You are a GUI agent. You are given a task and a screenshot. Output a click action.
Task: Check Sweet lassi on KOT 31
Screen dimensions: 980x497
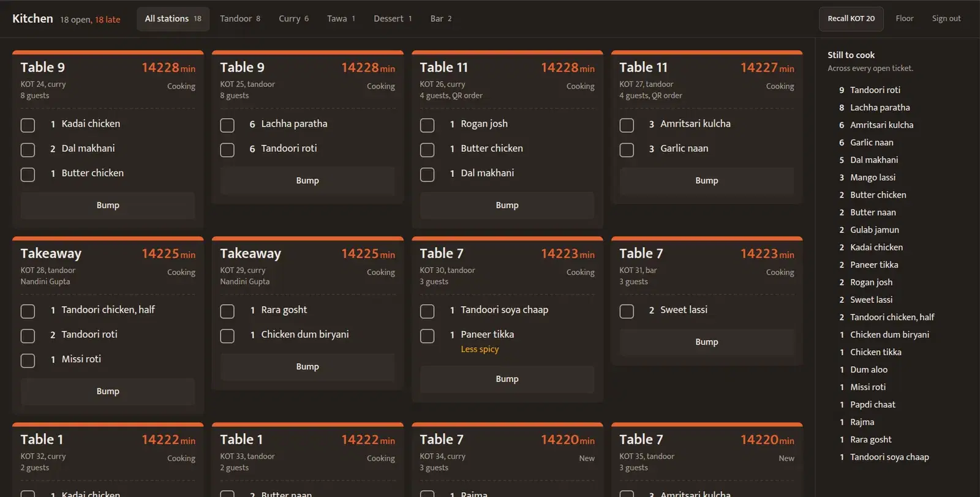[x=627, y=312]
